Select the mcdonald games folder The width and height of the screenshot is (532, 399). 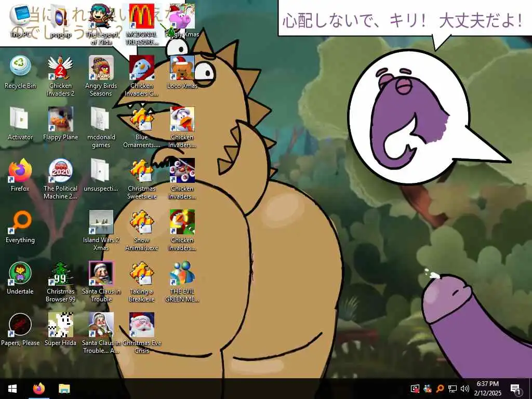[x=101, y=128]
